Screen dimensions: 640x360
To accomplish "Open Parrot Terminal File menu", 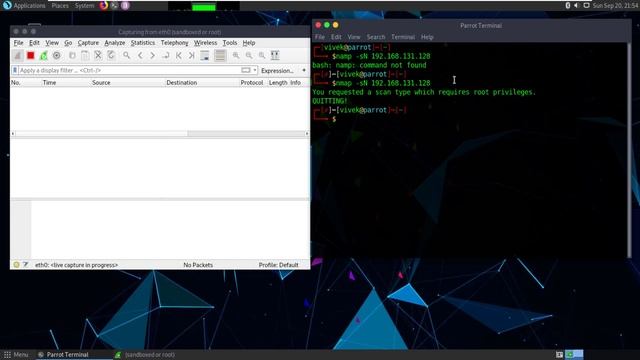I will point(320,37).
